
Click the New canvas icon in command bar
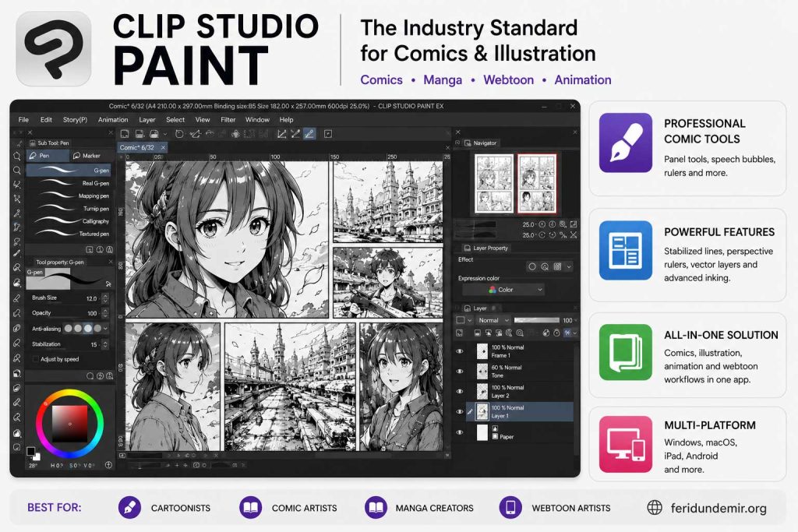(x=125, y=134)
